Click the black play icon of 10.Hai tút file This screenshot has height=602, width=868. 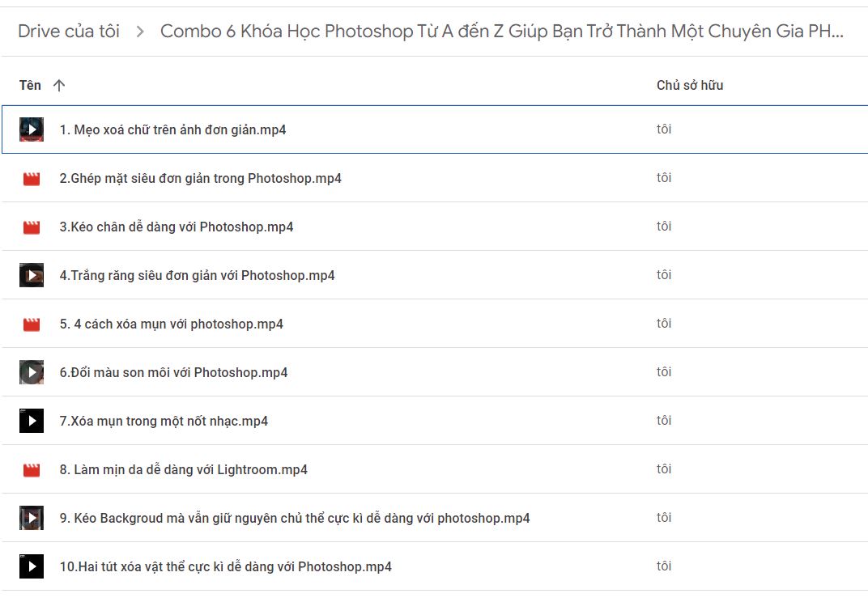(32, 566)
